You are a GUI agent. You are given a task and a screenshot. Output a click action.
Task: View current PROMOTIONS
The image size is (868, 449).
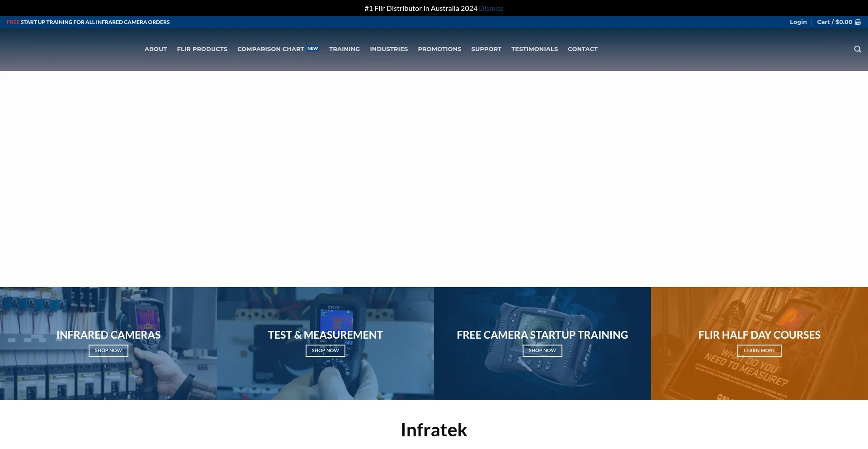tap(439, 49)
